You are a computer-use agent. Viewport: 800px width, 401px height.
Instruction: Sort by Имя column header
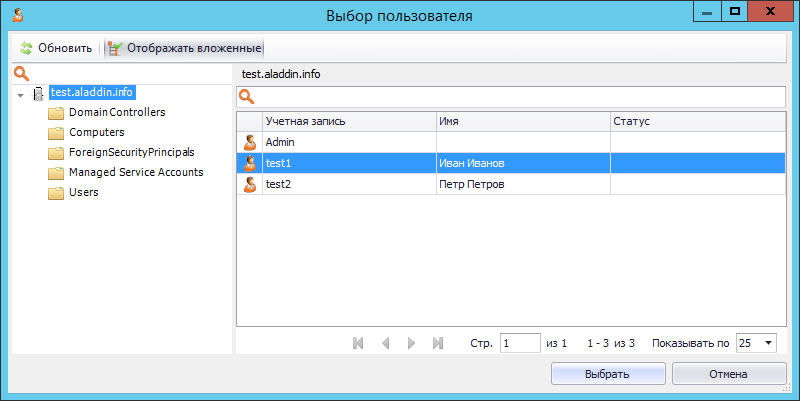[x=523, y=121]
